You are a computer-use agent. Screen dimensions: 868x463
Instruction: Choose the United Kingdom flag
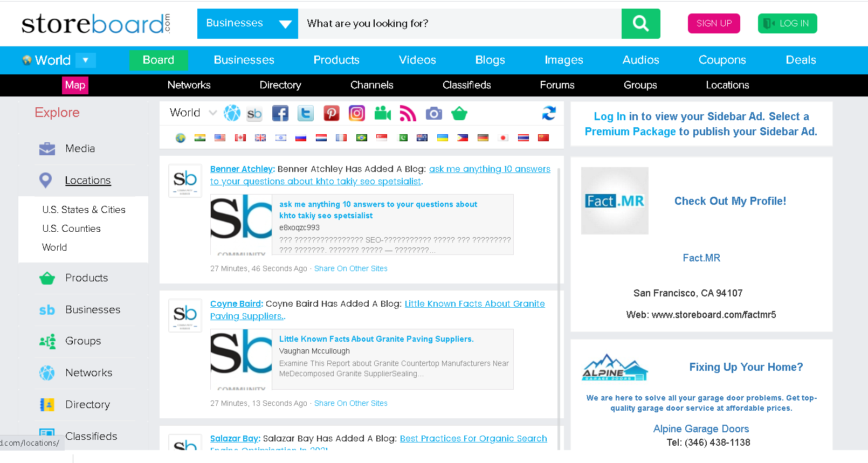click(x=260, y=138)
